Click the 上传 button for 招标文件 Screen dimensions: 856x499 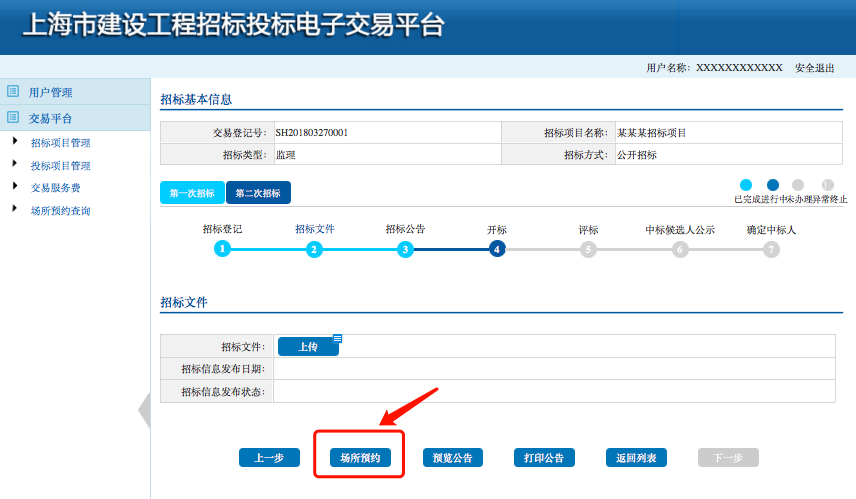tap(308, 347)
